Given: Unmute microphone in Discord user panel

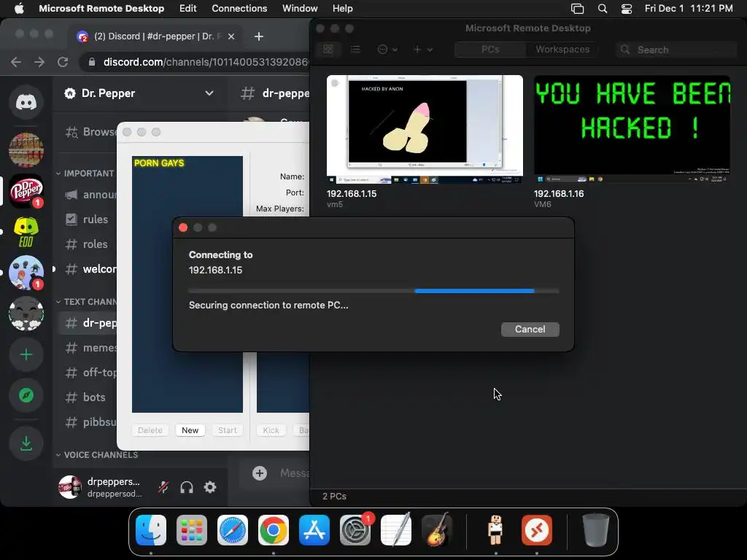Looking at the screenshot, I should tap(163, 487).
